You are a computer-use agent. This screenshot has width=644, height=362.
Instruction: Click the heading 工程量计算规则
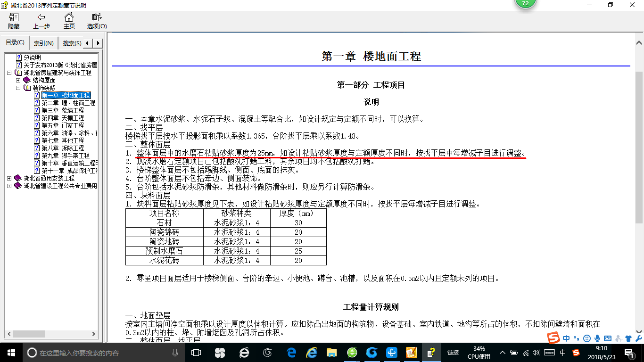371,307
